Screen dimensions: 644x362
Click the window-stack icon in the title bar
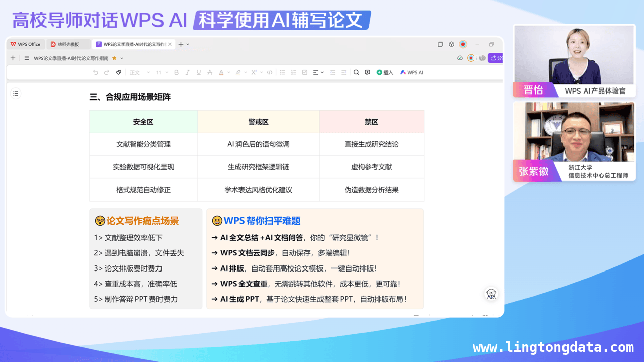point(440,44)
